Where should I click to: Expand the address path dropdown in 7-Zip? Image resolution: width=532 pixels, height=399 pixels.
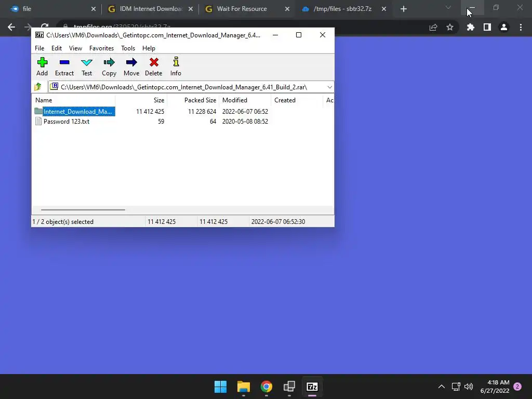tap(329, 87)
